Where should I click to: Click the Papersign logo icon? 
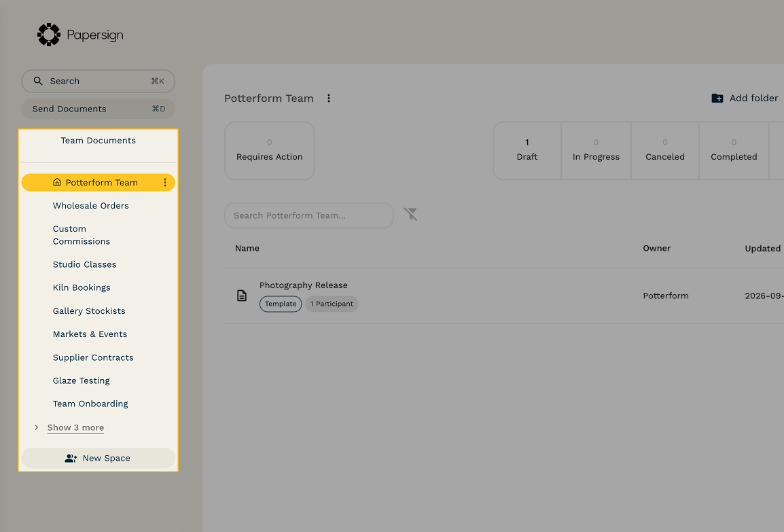click(49, 35)
